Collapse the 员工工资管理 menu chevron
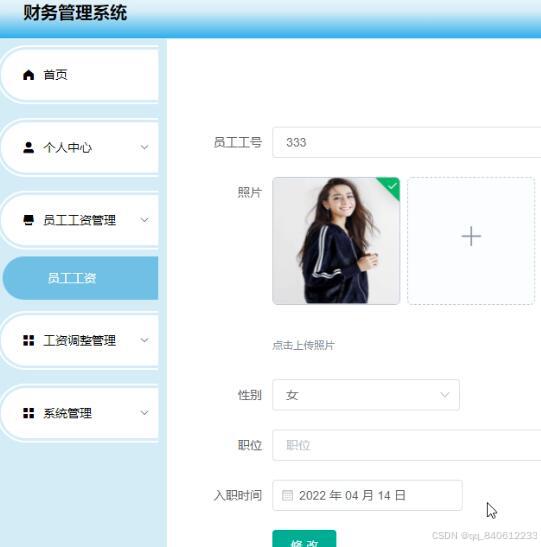 tap(144, 220)
